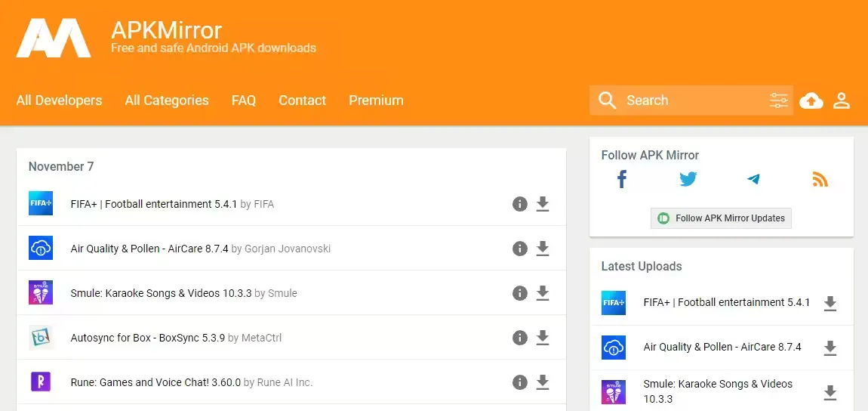Screen dimensions: 868x411
Task: Open the All Developers menu item
Action: (59, 100)
